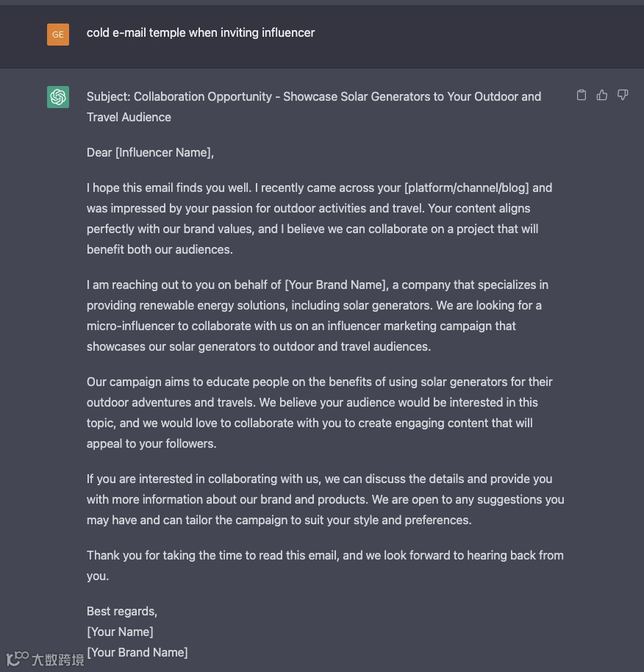Click [Your Brand Name] in the signature
Screen dimensions: 644x672
coord(137,652)
